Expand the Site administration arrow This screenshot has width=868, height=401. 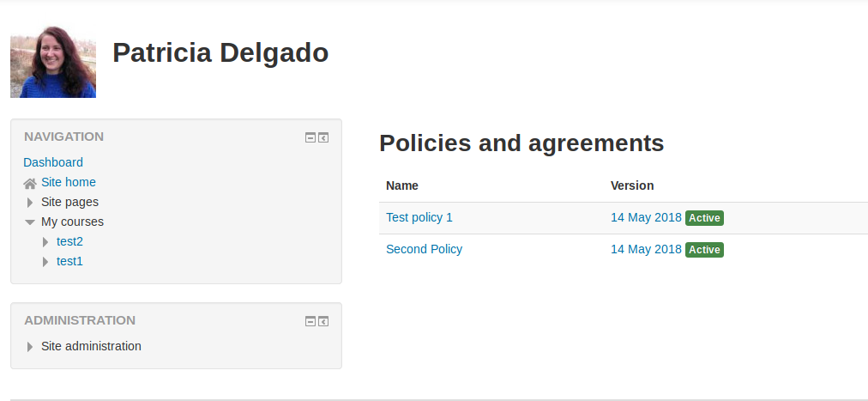pos(30,347)
